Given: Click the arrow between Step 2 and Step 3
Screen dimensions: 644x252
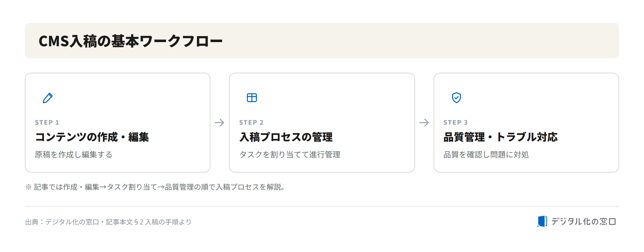Looking at the screenshot, I should [424, 123].
